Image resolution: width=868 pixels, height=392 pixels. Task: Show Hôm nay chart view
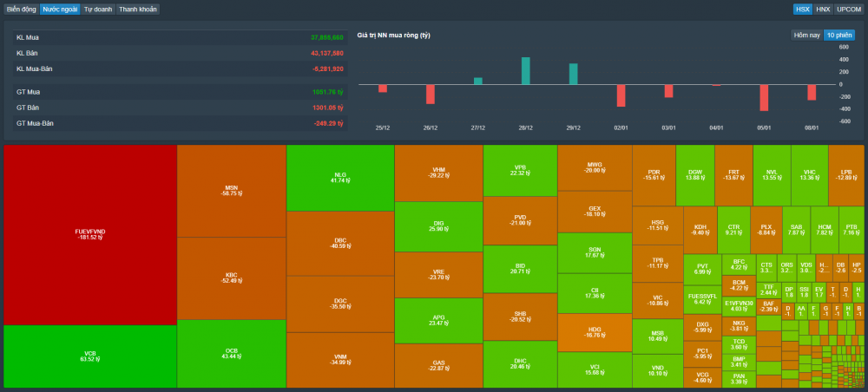[x=806, y=36]
